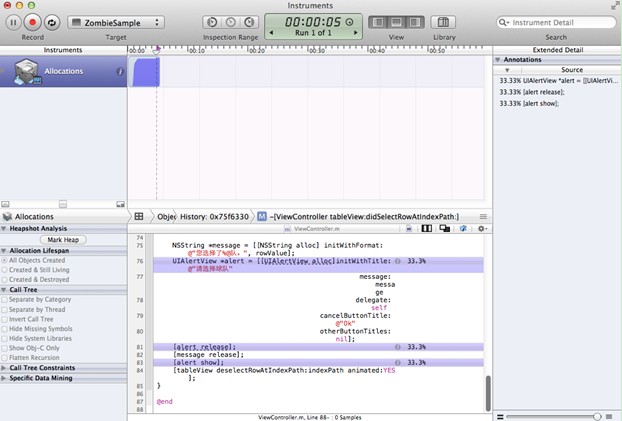Toggle the timer mode icon beside 00:00:05
This screenshot has height=421, width=622.
[x=349, y=22]
